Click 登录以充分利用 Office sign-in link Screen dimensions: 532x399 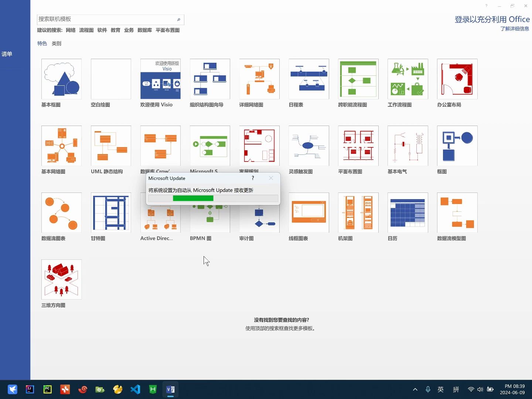(492, 20)
